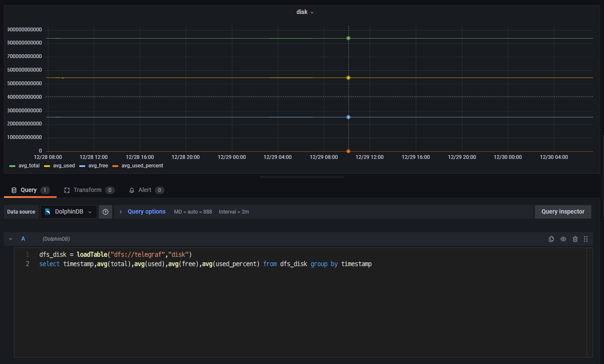604x364 pixels.
Task: Switch to the Transform tab
Action: pyautogui.click(x=87, y=190)
